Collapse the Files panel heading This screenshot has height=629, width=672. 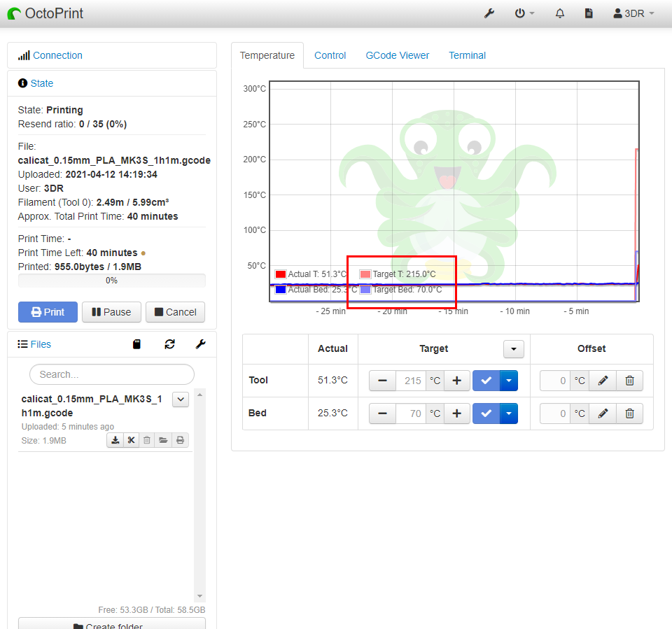(41, 344)
